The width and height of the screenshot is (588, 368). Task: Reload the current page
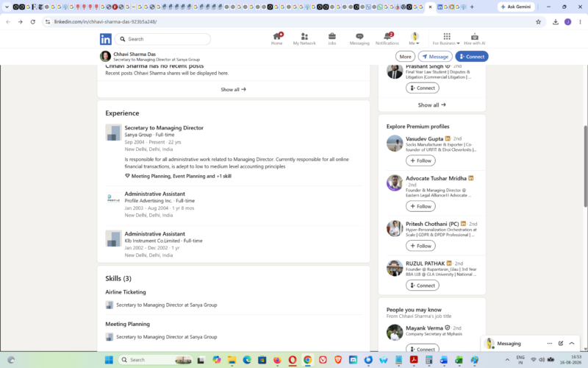pos(33,22)
